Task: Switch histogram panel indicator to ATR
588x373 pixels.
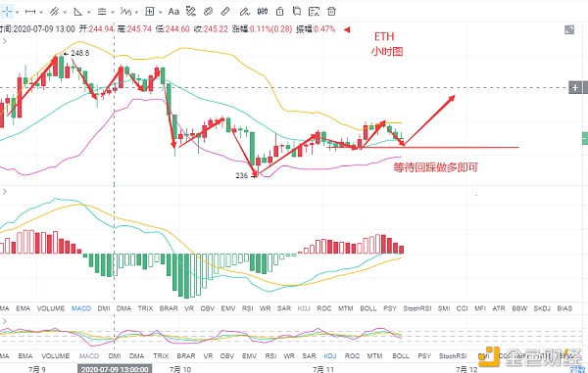Action: (499, 308)
